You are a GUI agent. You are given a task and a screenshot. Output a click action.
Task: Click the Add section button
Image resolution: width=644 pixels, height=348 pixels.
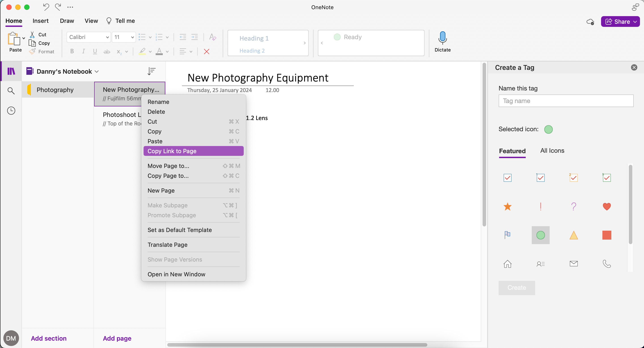pyautogui.click(x=49, y=338)
